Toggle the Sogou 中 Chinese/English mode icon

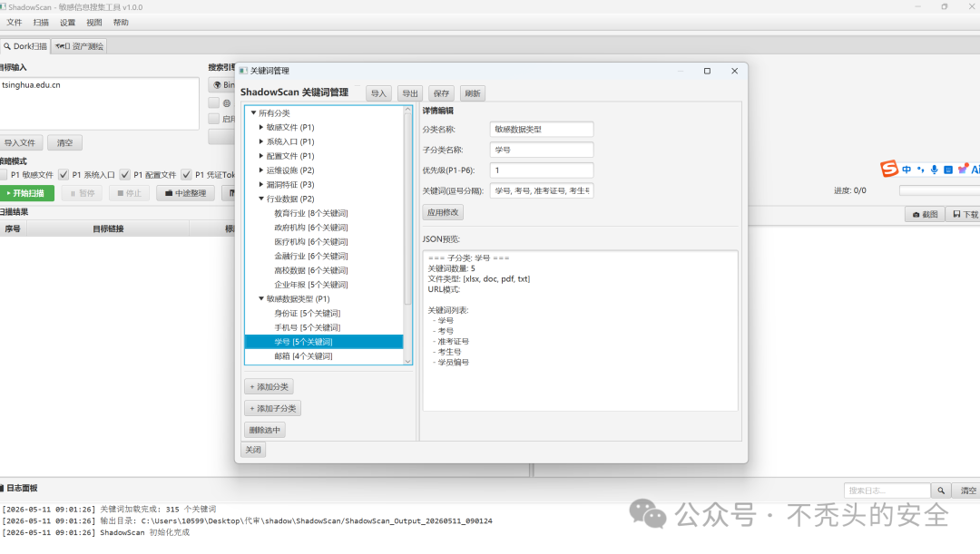906,170
